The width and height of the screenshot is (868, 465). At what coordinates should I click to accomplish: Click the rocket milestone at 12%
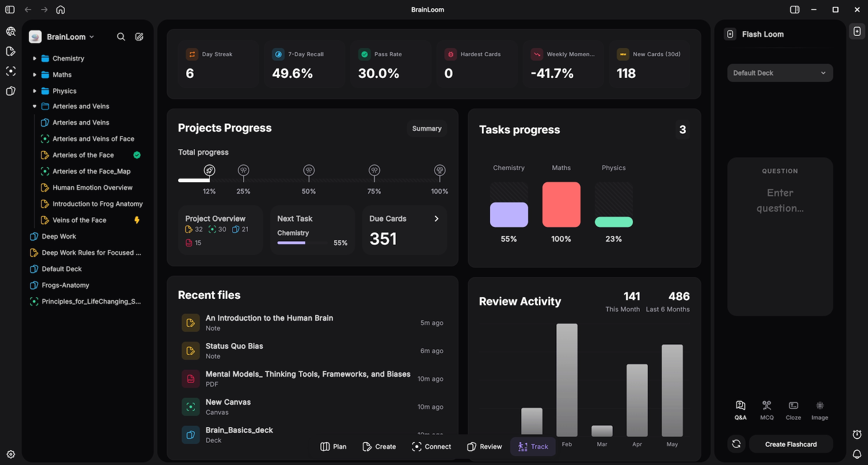(209, 170)
